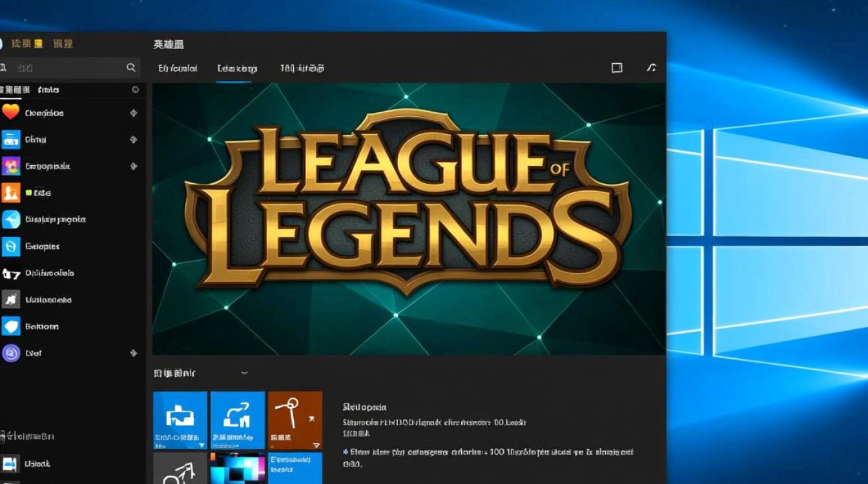Expand the chevron next to the purple sidebar item
This screenshot has width=868, height=484.
click(x=134, y=353)
